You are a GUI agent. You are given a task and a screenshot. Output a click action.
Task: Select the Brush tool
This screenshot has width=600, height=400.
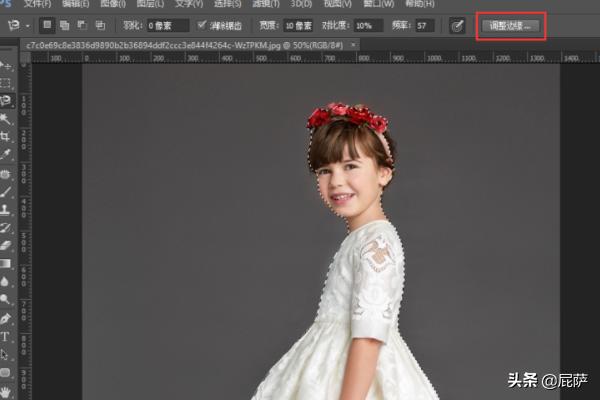pyautogui.click(x=7, y=191)
